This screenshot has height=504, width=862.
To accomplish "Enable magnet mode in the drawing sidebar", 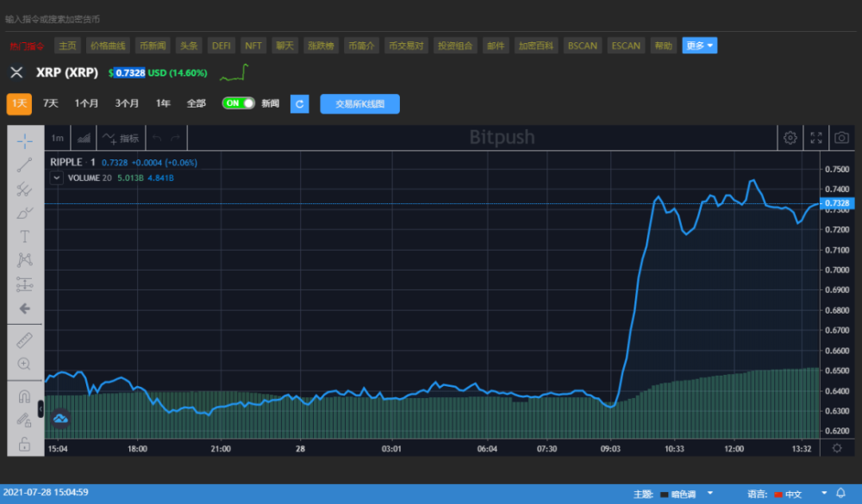I will (x=24, y=395).
